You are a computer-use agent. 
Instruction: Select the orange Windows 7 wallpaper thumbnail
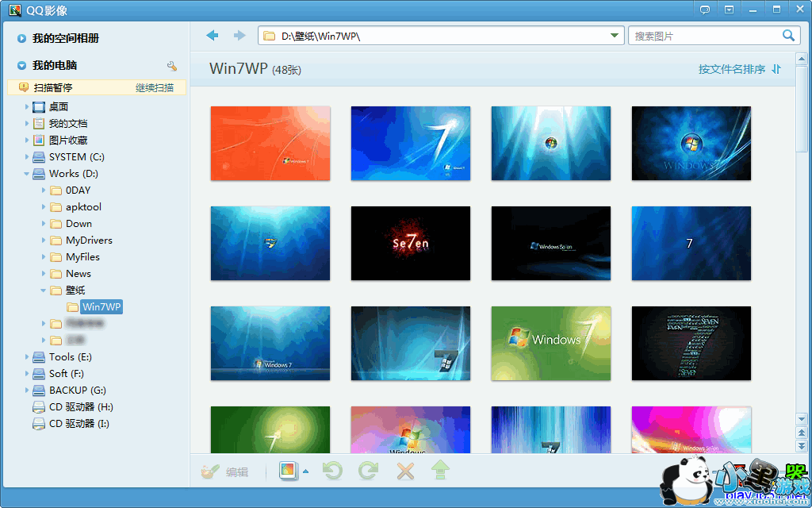(270, 143)
